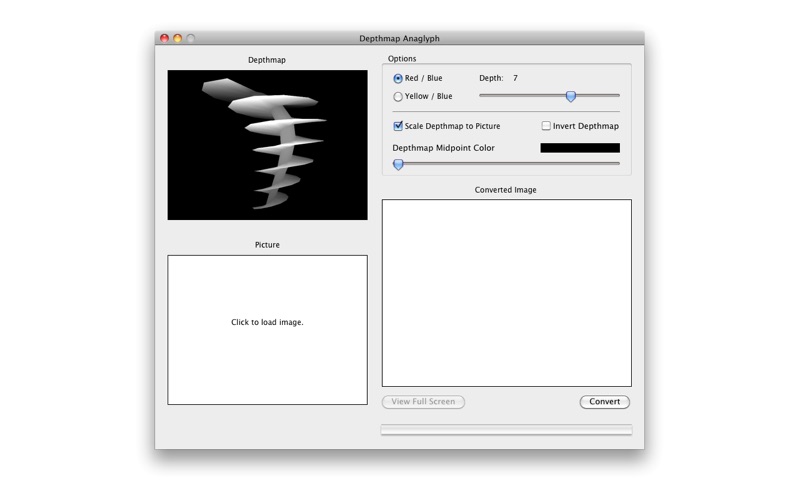Screen dimensions: 800x500
Task: Click the Picture box to load image
Action: (267, 330)
